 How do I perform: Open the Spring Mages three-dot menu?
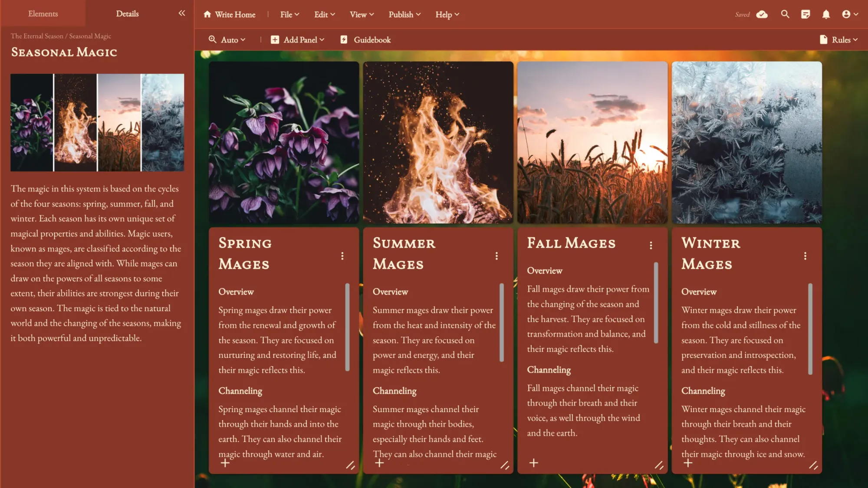342,256
